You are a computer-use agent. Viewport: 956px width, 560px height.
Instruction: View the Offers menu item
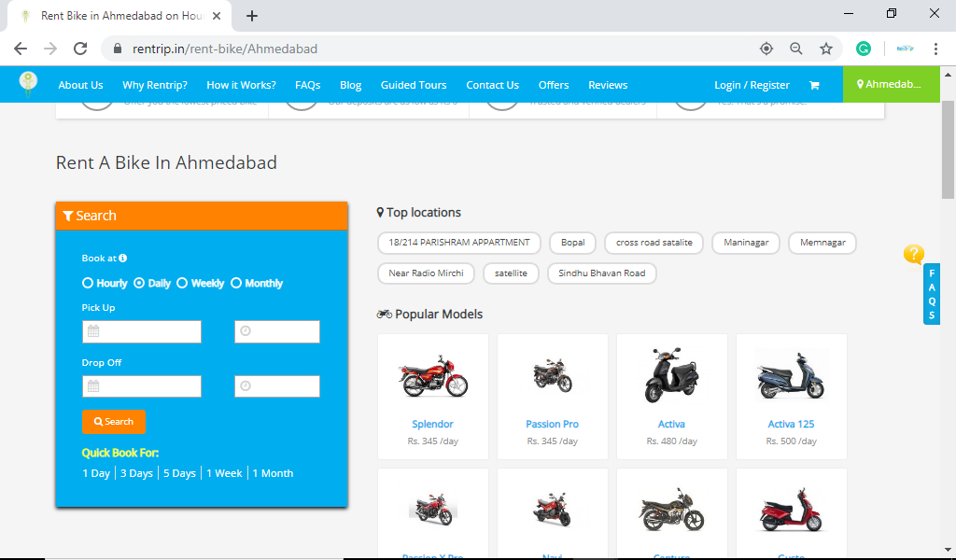click(554, 85)
